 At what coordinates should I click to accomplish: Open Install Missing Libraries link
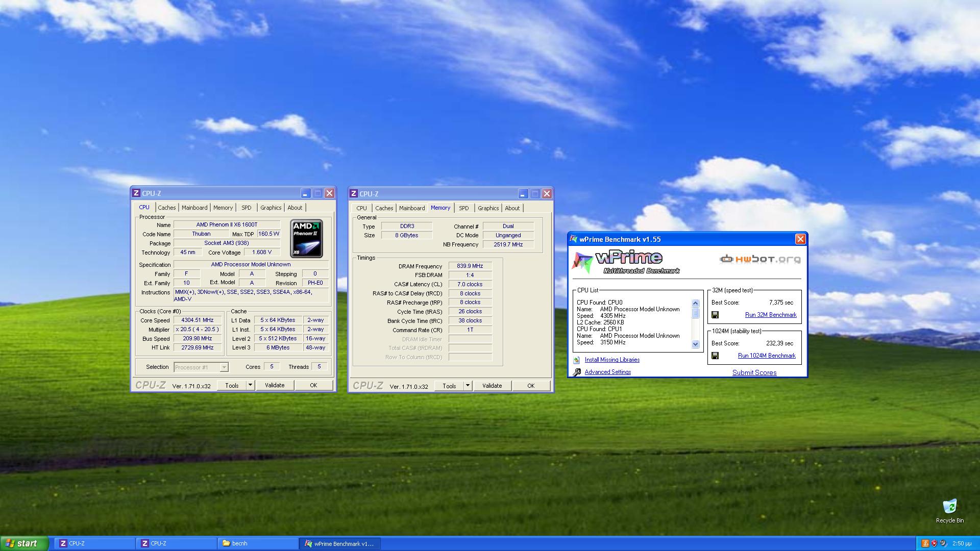pyautogui.click(x=612, y=360)
